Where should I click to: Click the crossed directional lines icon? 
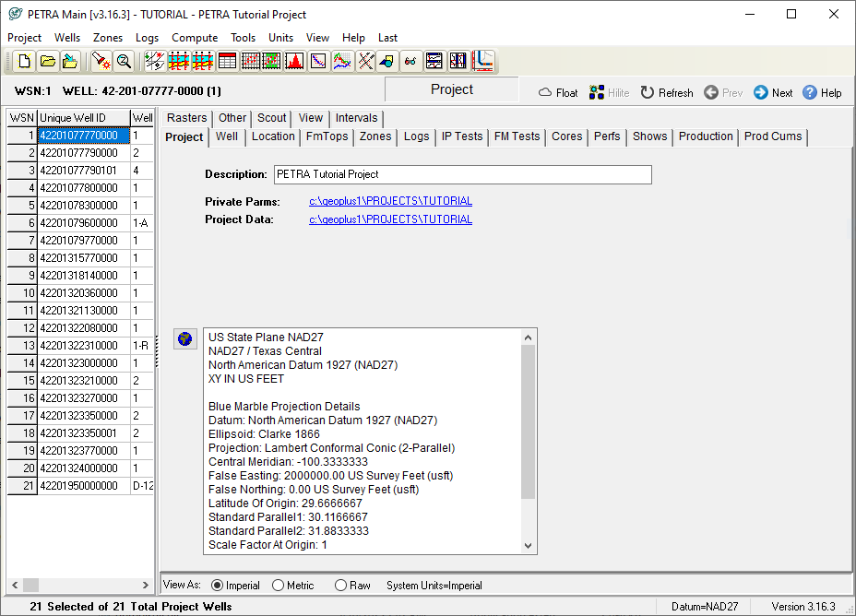(x=366, y=61)
